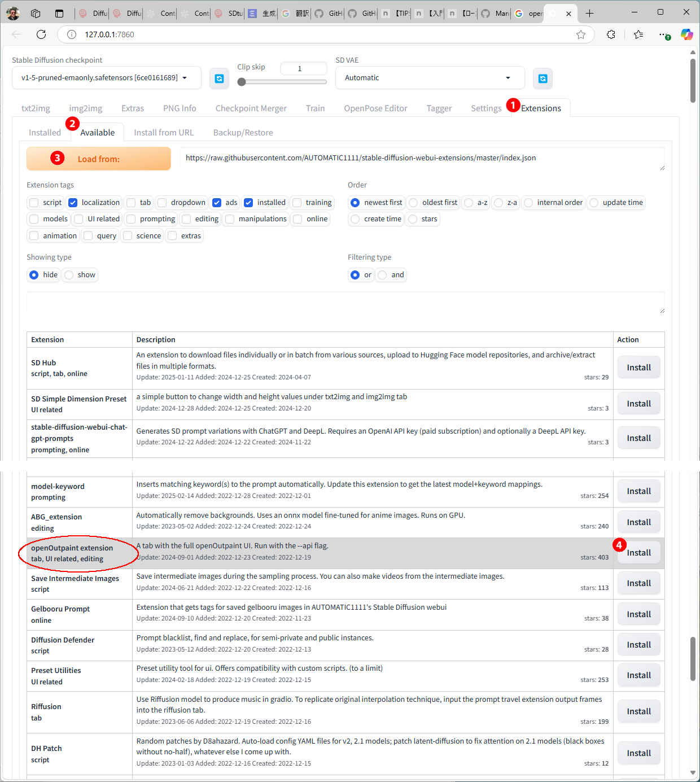Viewport: 700px width, 782px height.
Task: Open the Stable Diffusion checkpoint dropdown
Action: [x=106, y=78]
